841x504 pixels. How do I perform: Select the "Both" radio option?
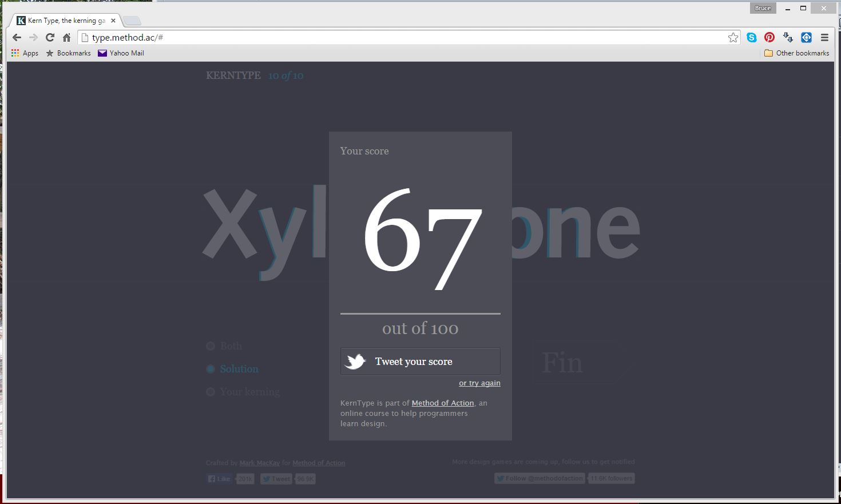click(x=211, y=346)
